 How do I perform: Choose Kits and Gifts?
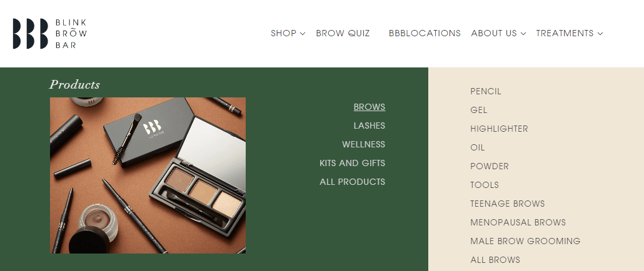tap(353, 163)
